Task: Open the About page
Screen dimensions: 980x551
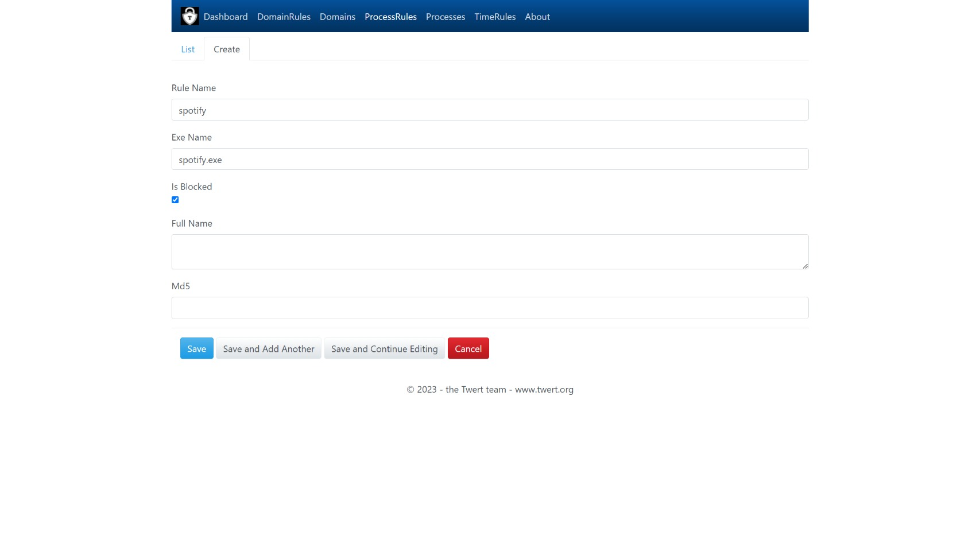Action: pos(537,17)
